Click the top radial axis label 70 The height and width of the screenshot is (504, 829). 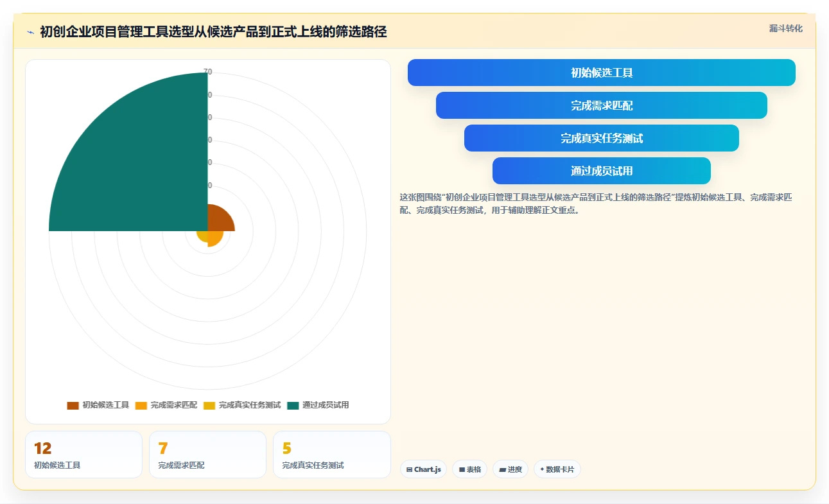[207, 72]
